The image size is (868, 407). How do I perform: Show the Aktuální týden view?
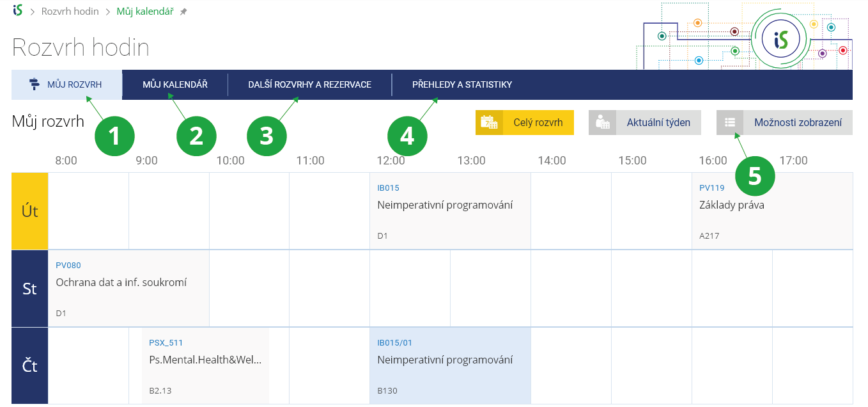click(x=658, y=122)
